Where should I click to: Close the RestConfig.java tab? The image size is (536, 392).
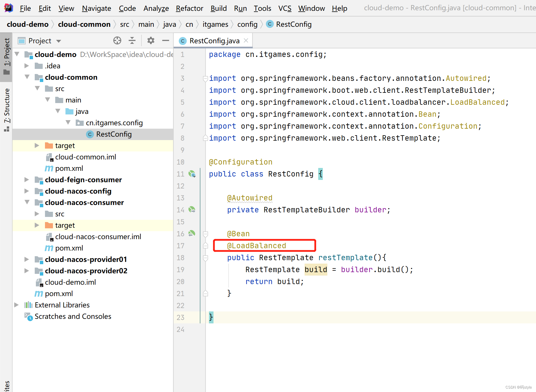(246, 41)
